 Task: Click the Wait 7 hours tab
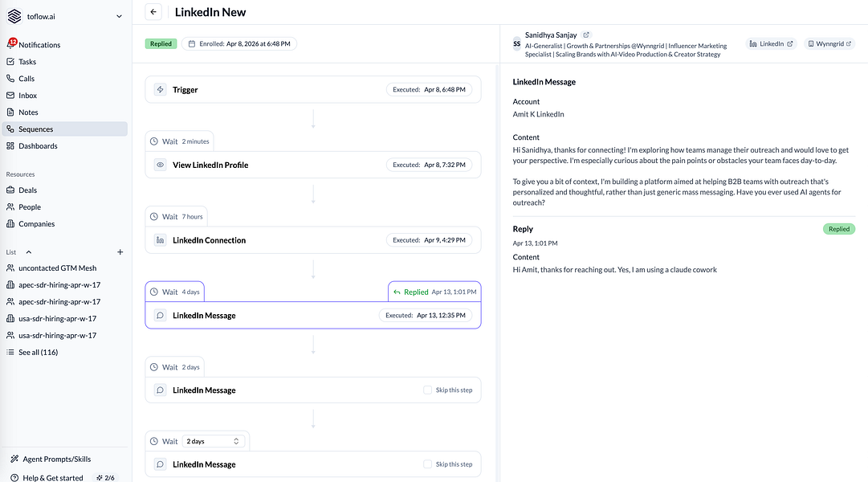coord(176,217)
